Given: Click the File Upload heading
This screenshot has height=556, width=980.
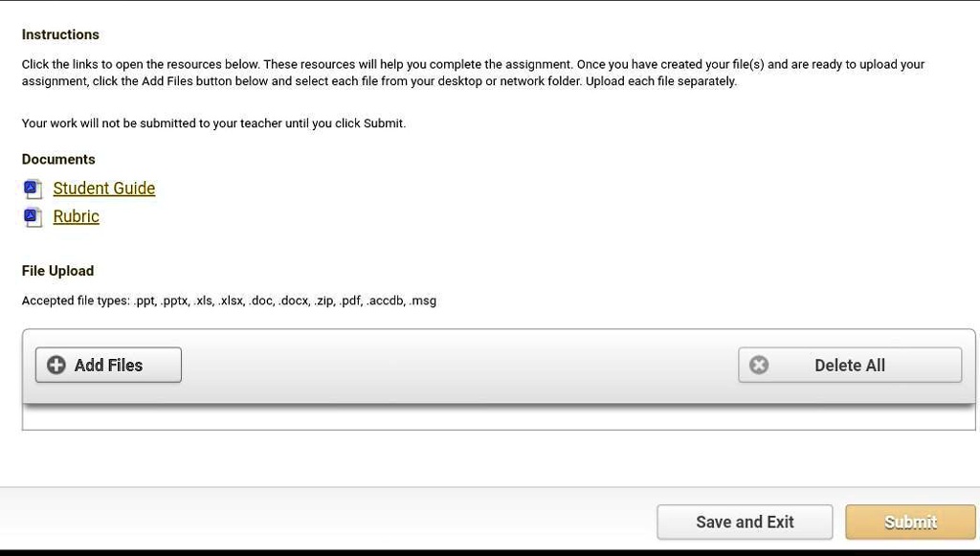Looking at the screenshot, I should [57, 271].
